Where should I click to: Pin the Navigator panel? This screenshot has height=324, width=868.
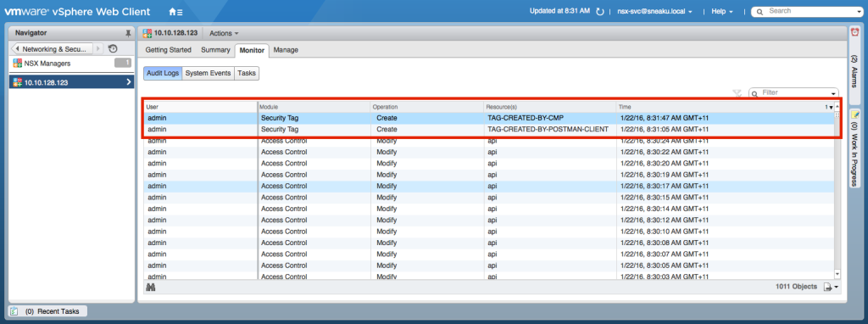pyautogui.click(x=129, y=33)
